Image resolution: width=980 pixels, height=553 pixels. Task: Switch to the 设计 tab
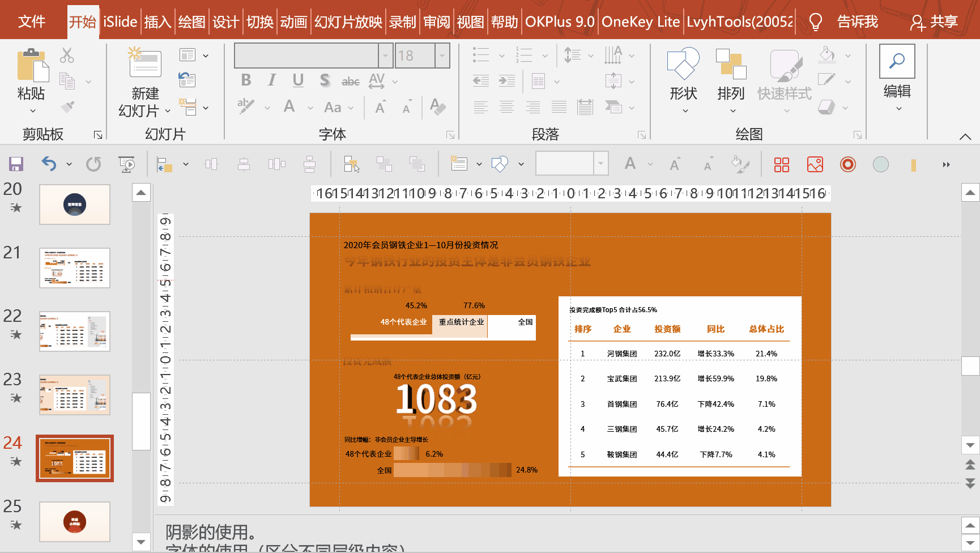pyautogui.click(x=225, y=22)
